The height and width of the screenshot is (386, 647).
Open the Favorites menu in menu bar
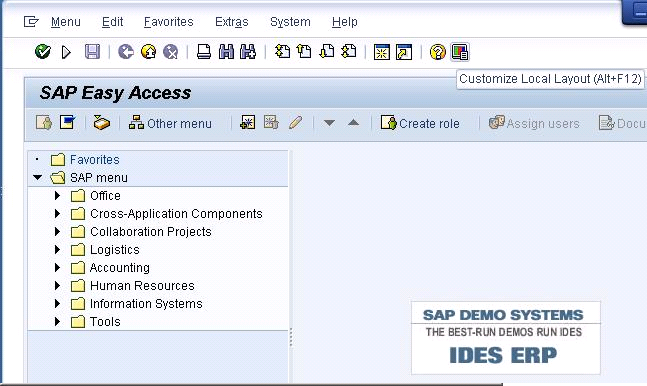tap(168, 22)
